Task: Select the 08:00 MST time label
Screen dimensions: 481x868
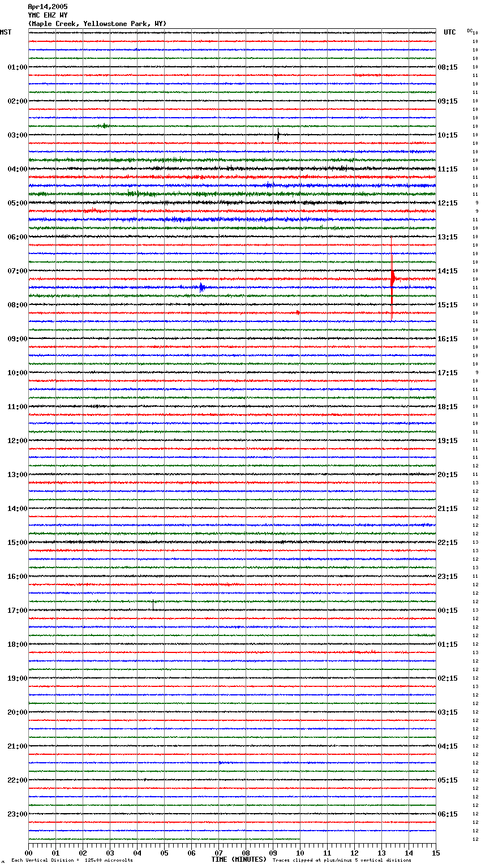Action: [18, 305]
